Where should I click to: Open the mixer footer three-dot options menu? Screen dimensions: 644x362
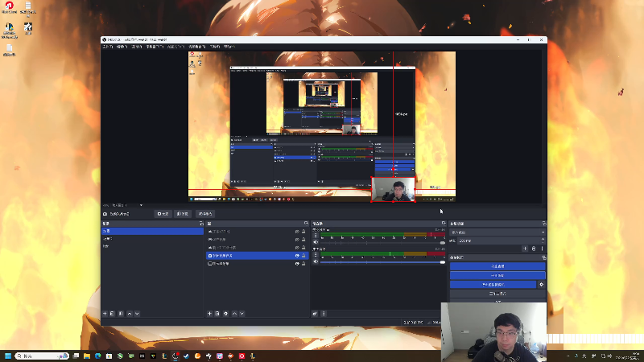[324, 314]
